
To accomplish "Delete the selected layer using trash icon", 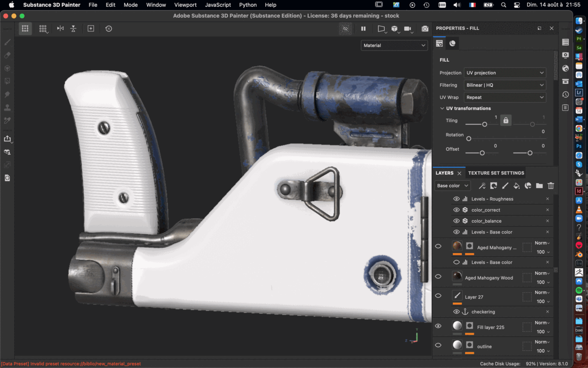I will [551, 185].
